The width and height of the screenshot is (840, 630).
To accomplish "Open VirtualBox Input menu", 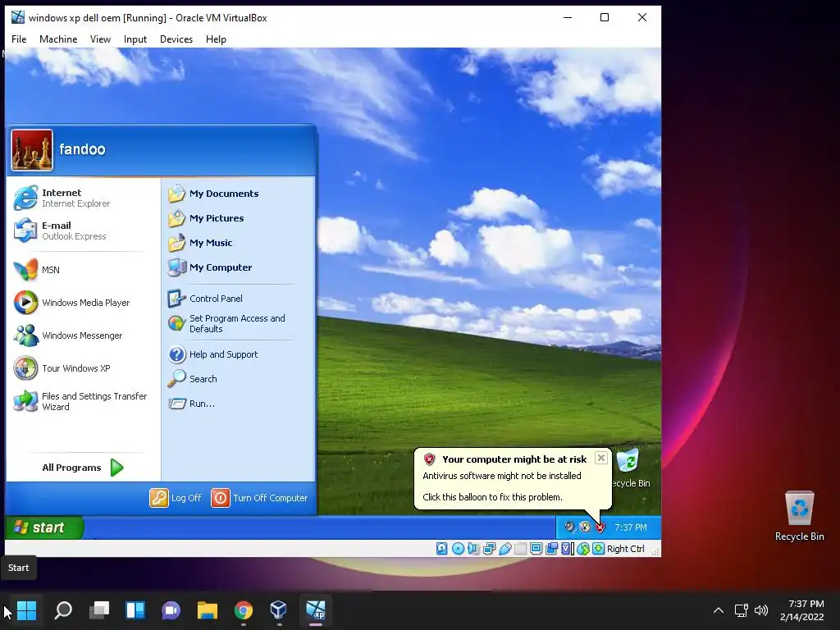I will point(135,39).
